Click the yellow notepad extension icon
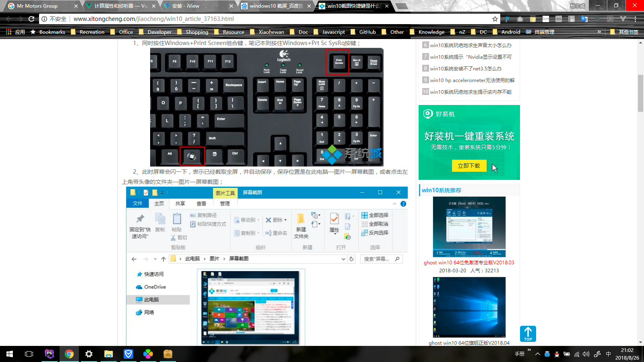Image resolution: width=644 pixels, height=362 pixels. (533, 19)
